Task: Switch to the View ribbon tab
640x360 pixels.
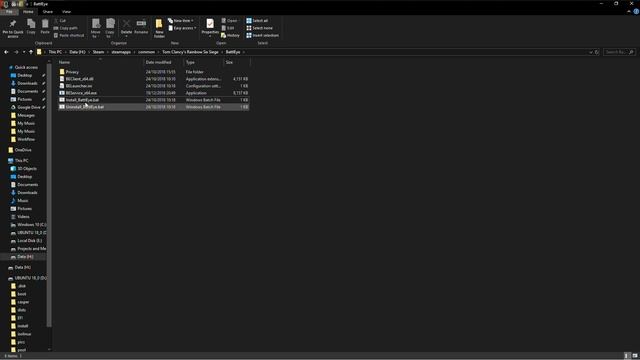Action: point(66,11)
